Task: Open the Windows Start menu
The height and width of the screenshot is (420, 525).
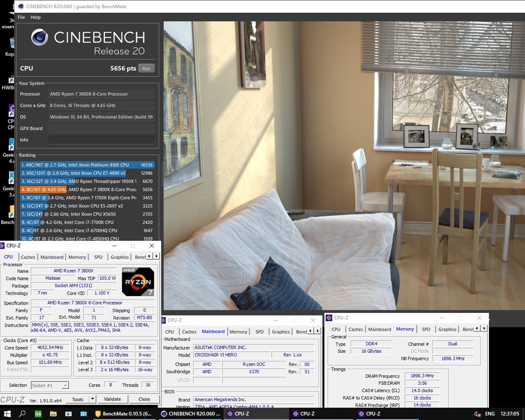Action: [7, 413]
